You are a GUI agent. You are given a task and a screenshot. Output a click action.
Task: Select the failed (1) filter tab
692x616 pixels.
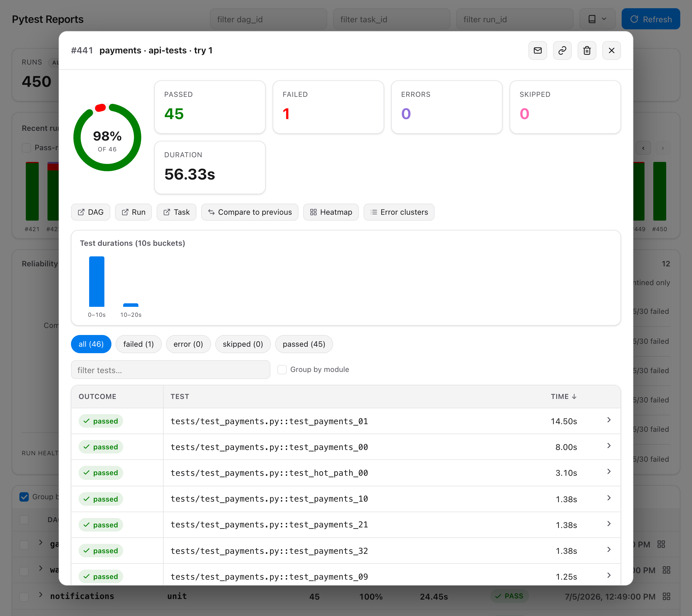pyautogui.click(x=138, y=344)
